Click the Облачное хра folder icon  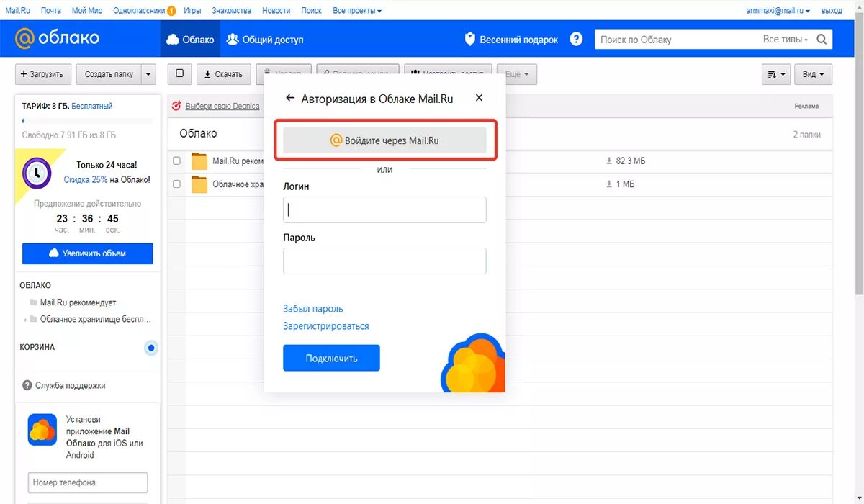[x=199, y=184]
